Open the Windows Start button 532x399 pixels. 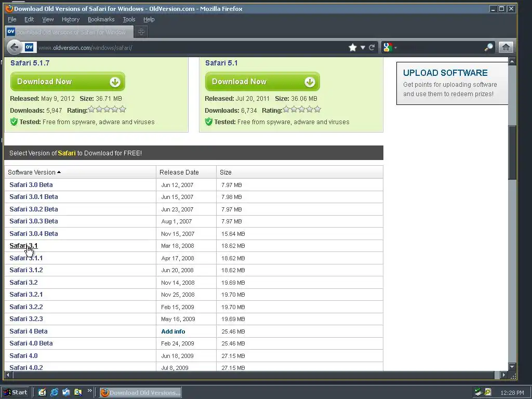(15, 393)
